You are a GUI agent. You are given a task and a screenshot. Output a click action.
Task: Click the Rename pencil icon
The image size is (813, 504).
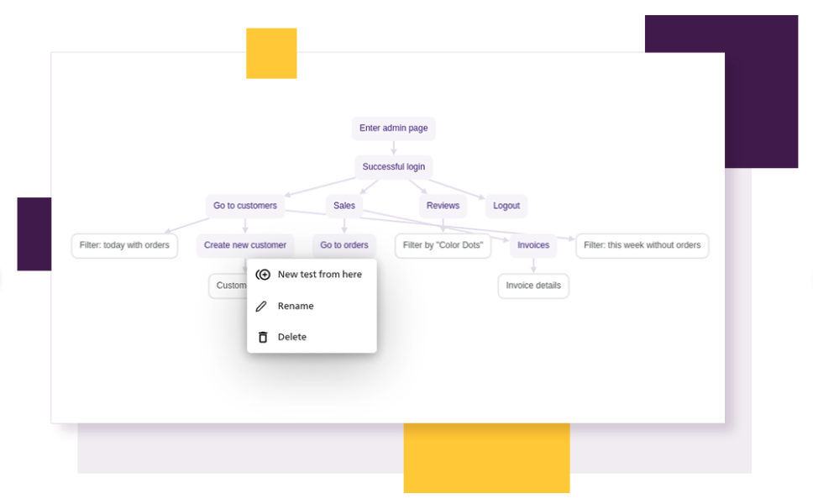coord(261,307)
